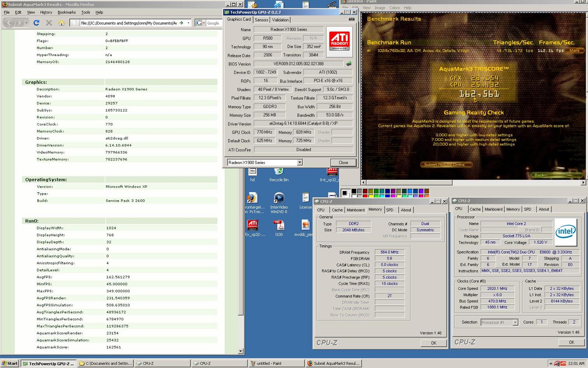Open SPD tab in CPU-Z window showing memory timings
Viewport: 588px width, 368px height.
click(x=390, y=210)
